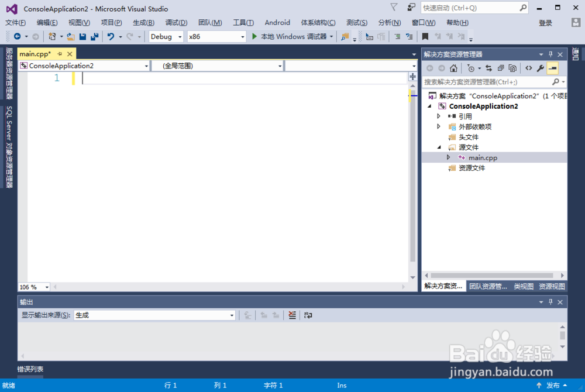Expand the main.cpp tree node arrow
Viewport: 585px width, 392px height.
pos(449,157)
